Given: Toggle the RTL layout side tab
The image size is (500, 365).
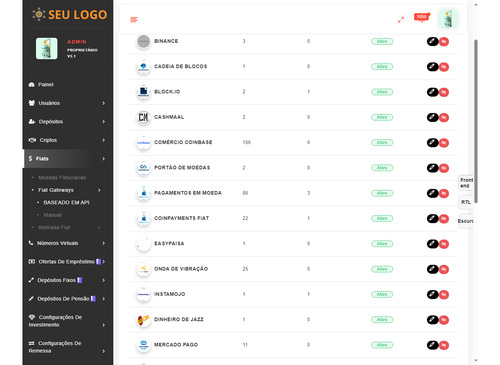Looking at the screenshot, I should click(x=466, y=202).
